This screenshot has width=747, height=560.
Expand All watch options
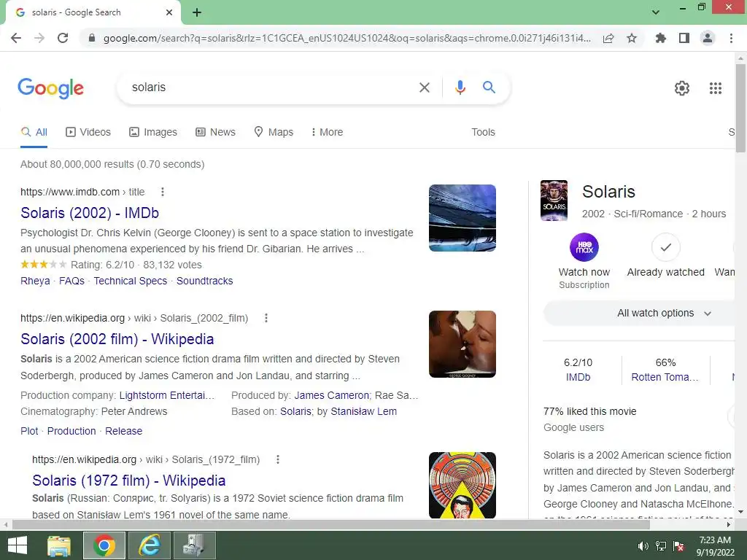pyautogui.click(x=664, y=314)
